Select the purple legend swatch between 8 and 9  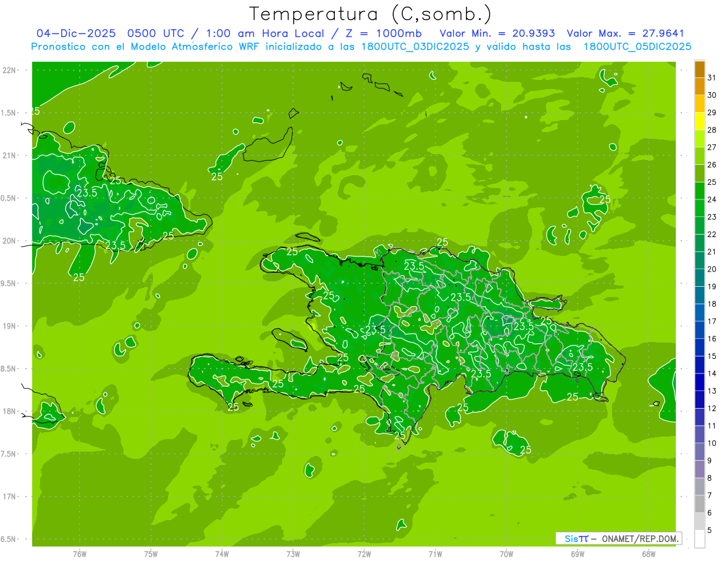699,470
